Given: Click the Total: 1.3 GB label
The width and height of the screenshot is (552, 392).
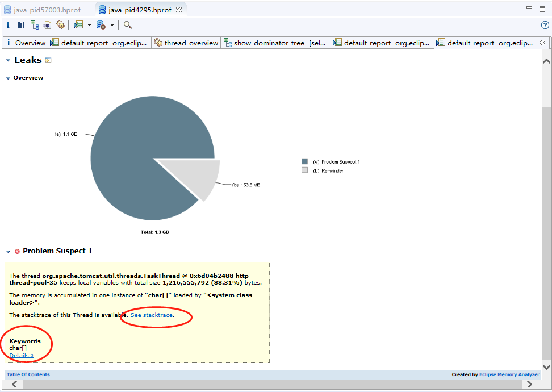Looking at the screenshot, I should point(155,232).
